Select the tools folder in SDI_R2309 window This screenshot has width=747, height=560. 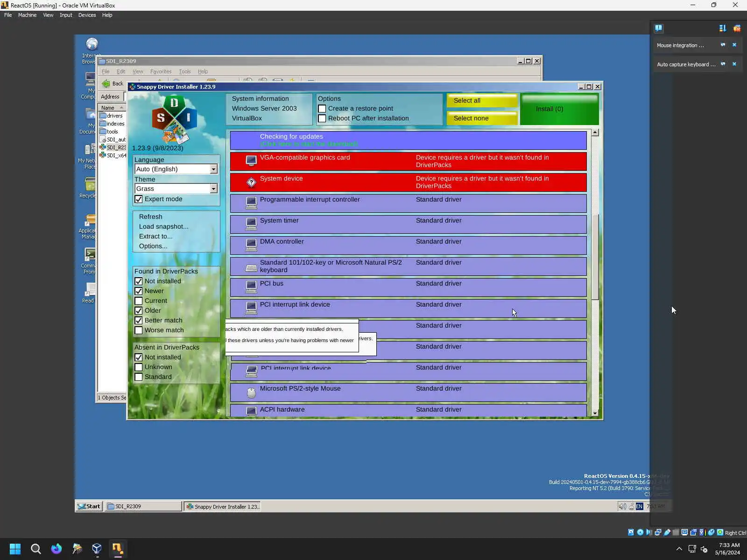[x=109, y=132]
